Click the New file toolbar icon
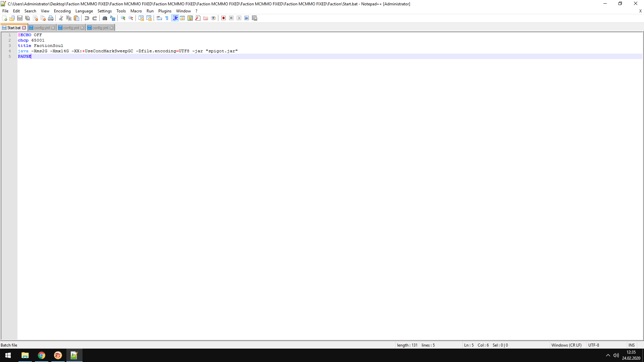Screen dimensions: 644x362 (5, 18)
